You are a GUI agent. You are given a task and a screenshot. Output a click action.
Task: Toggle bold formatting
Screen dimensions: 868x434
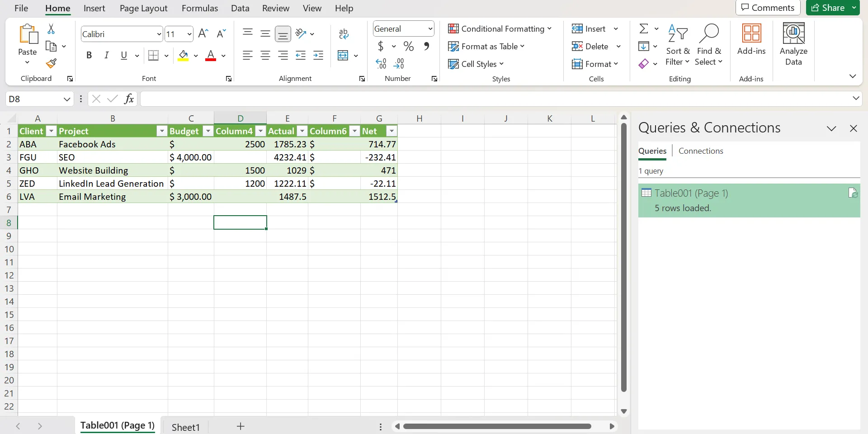click(x=89, y=55)
